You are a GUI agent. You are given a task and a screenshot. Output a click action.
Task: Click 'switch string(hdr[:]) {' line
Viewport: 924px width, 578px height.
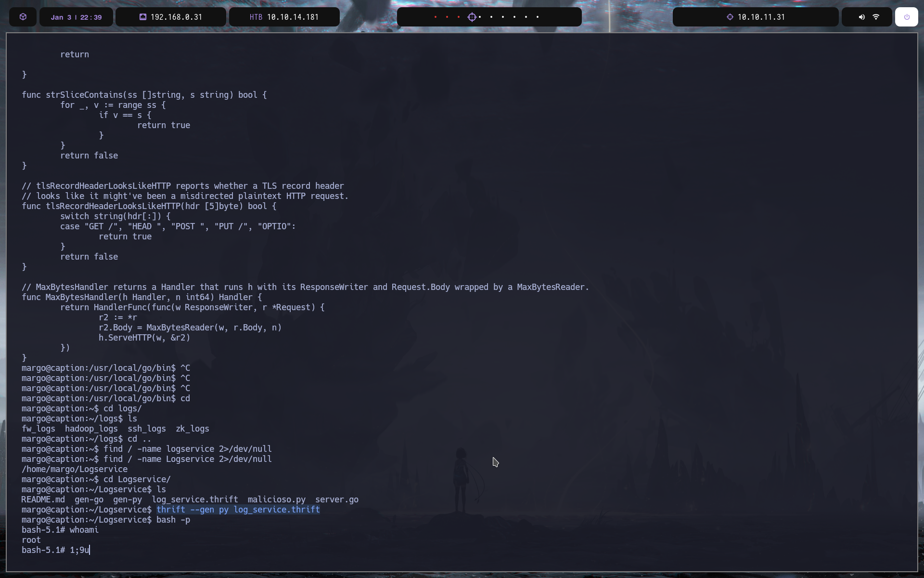pyautogui.click(x=115, y=216)
